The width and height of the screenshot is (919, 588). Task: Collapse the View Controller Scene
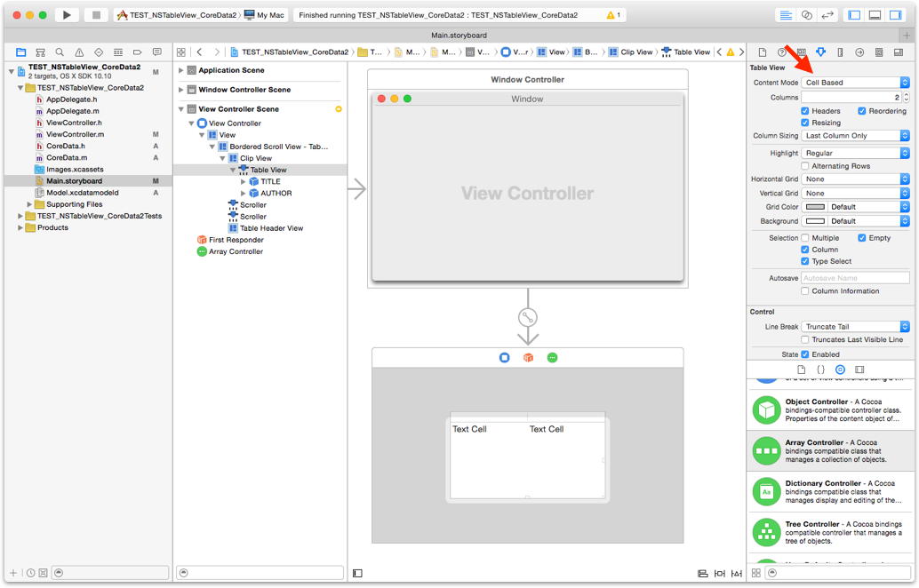pyautogui.click(x=181, y=109)
